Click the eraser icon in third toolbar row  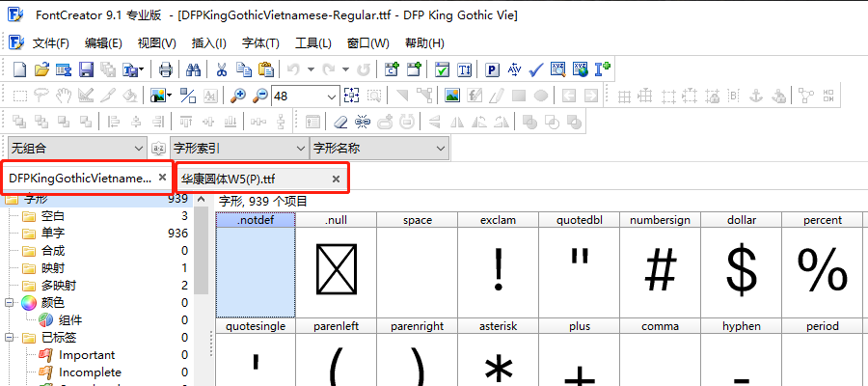pyautogui.click(x=341, y=122)
